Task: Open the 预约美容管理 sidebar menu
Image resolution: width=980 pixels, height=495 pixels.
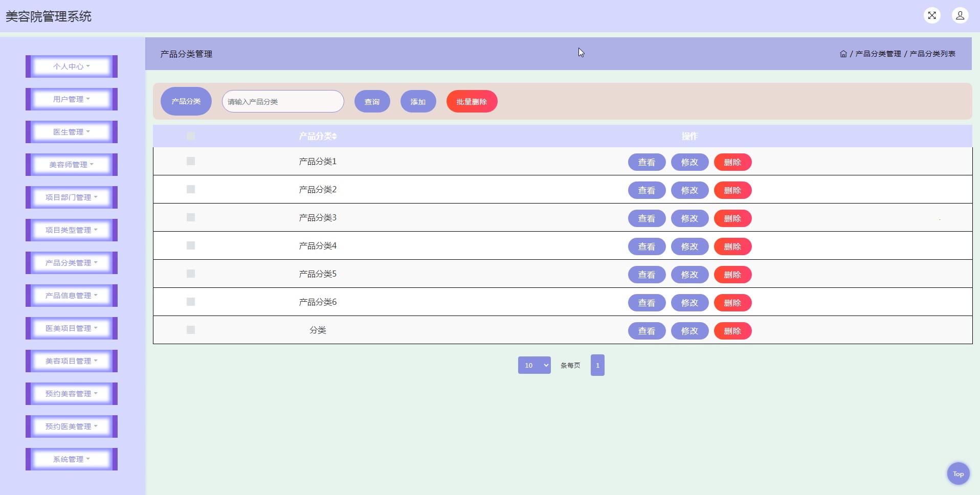Action: [x=72, y=394]
